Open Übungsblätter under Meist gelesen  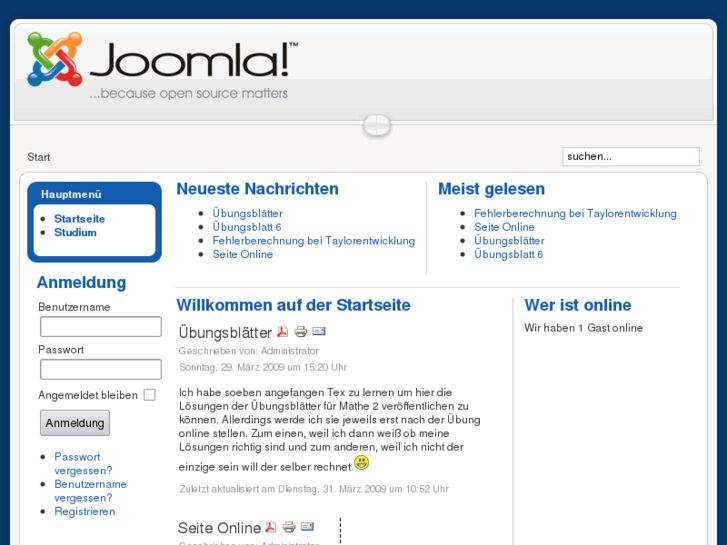pyautogui.click(x=509, y=241)
